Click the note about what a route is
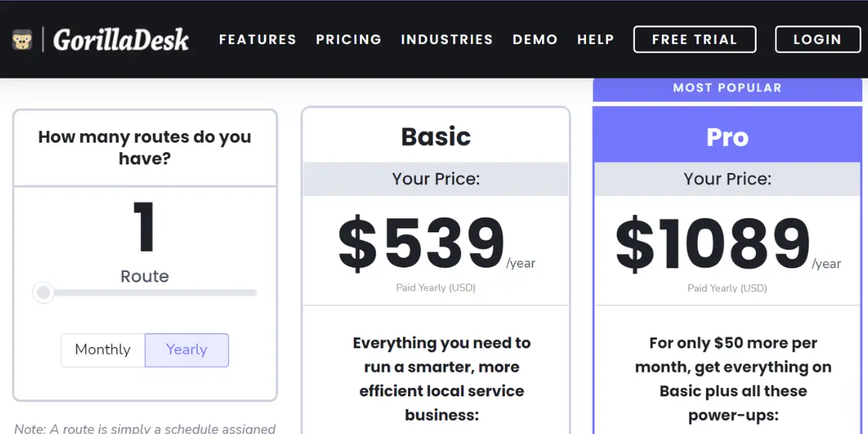 [x=145, y=428]
